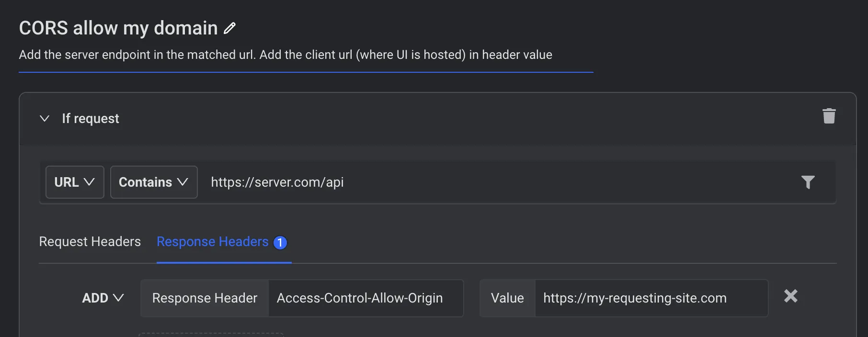Click the pencil icon to edit rule title
The height and width of the screenshot is (337, 868).
[x=230, y=28]
